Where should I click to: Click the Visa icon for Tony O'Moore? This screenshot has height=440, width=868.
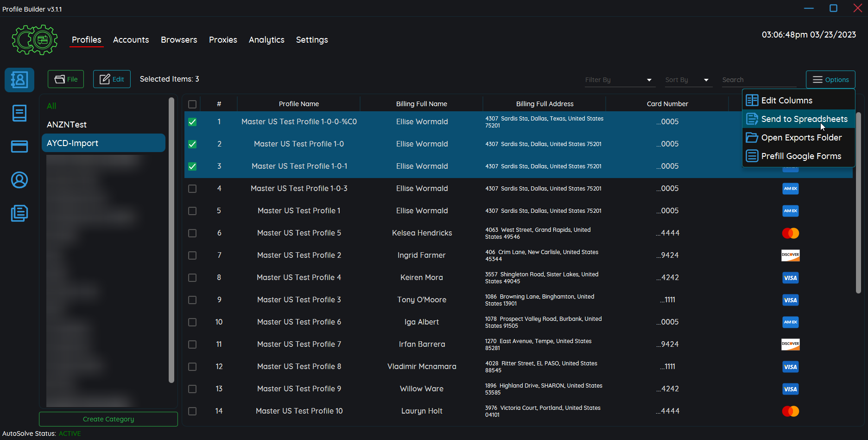pyautogui.click(x=791, y=300)
